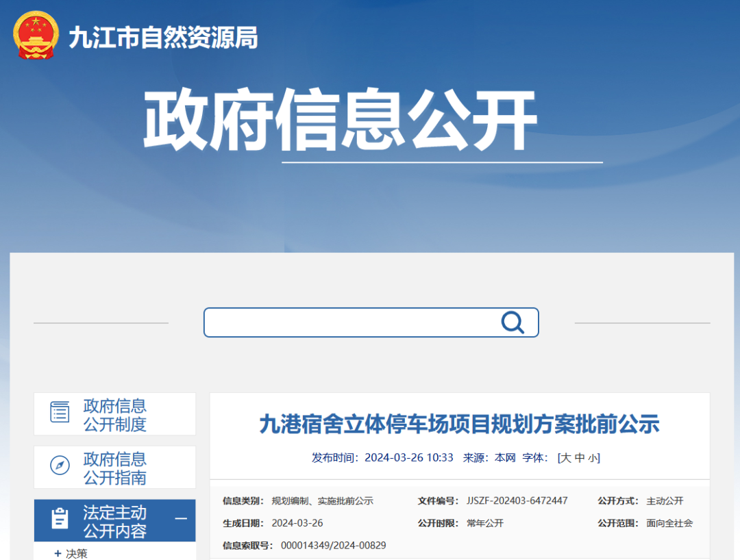This screenshot has height=560, width=740.
Task: Set font size to 中
Action: click(578, 458)
